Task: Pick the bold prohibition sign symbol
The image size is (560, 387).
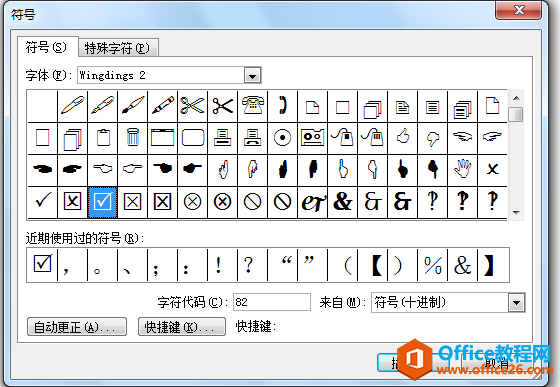Action: 282,202
